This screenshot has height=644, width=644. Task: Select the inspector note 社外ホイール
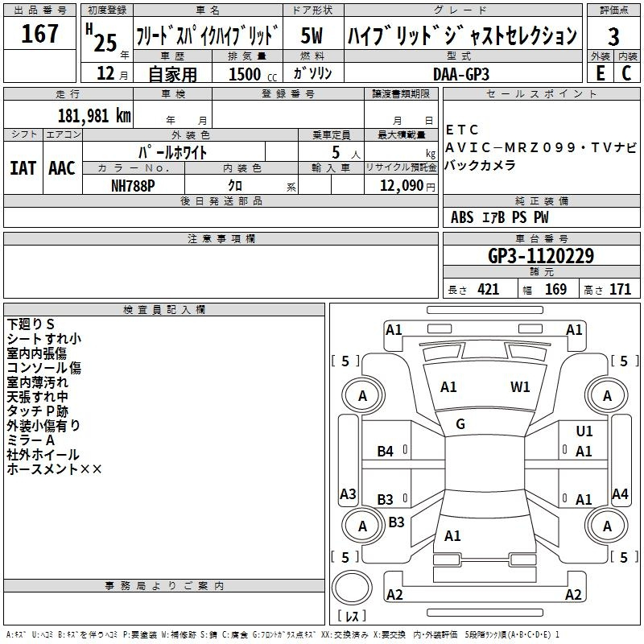pos(43,455)
